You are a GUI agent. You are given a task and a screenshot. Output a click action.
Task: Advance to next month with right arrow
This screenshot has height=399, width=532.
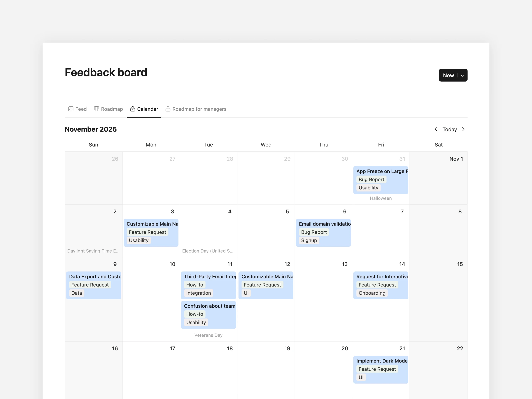463,129
